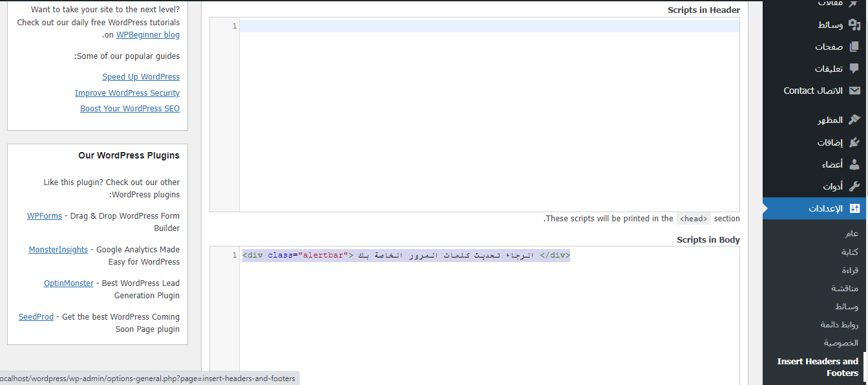Click the Contact envelope icon

point(854,91)
